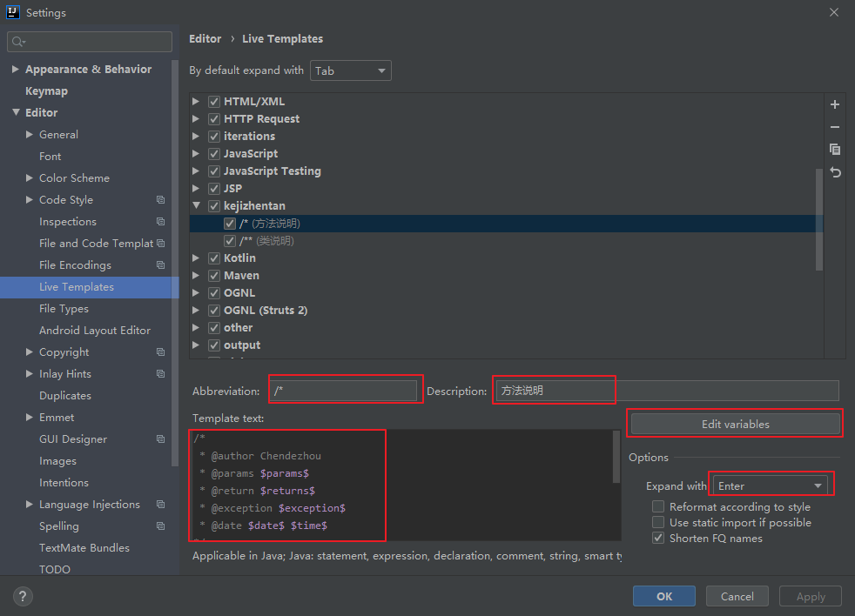Click the Description field with 方法说明

tap(668, 391)
